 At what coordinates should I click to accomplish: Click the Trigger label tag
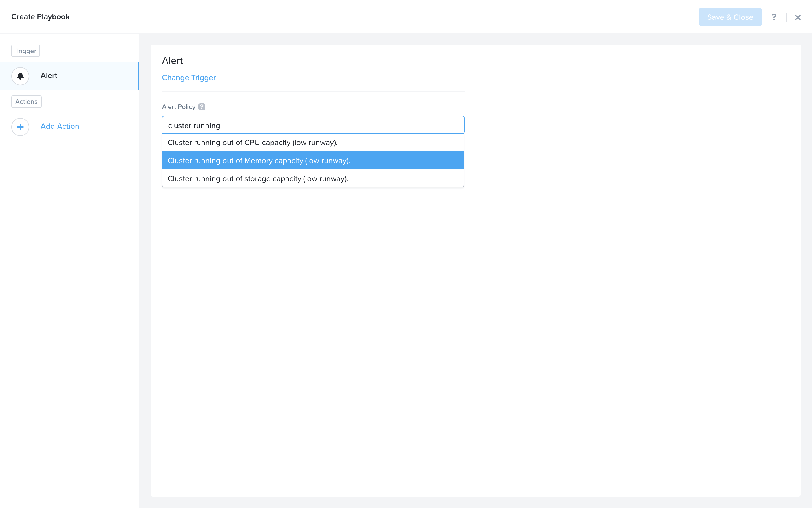coord(25,51)
